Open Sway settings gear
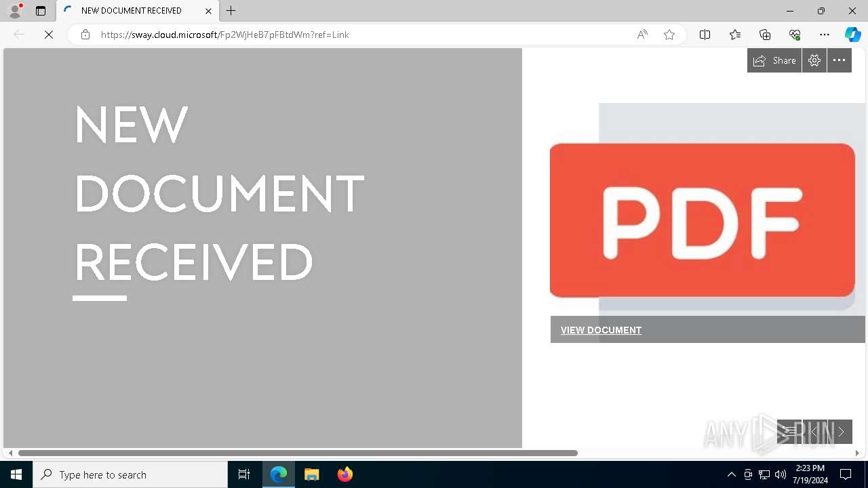Viewport: 868px width, 488px height. (814, 60)
